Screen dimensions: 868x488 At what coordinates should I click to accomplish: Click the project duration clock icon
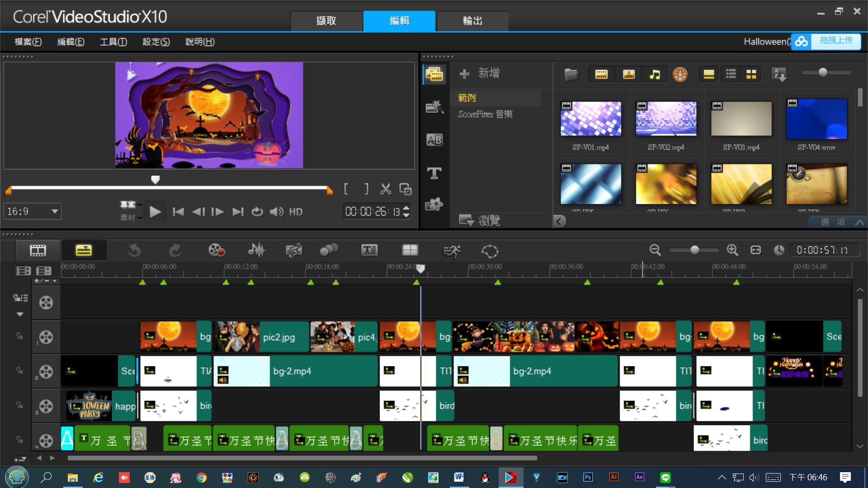point(779,250)
